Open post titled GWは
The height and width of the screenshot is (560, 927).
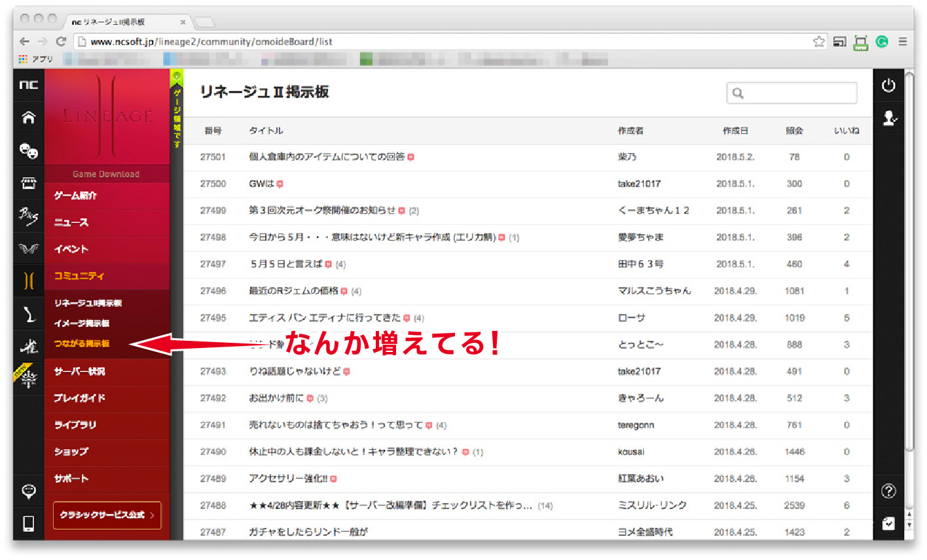coord(261,184)
